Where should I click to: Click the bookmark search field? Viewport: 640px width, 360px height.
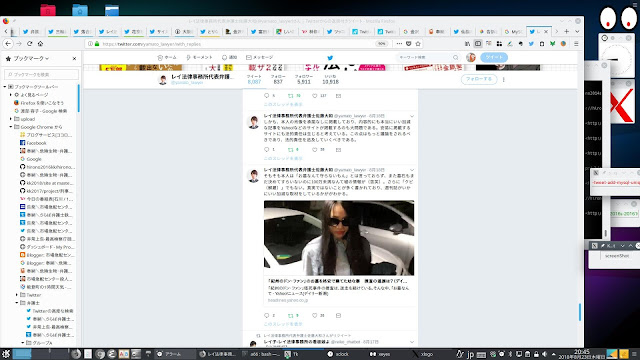click(x=41, y=74)
